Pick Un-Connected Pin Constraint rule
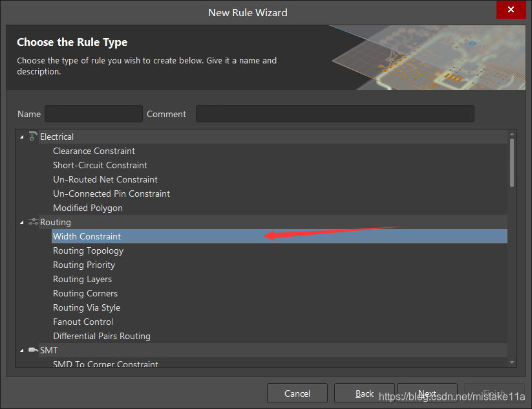Viewport: 532px width, 409px height. pyautogui.click(x=111, y=193)
